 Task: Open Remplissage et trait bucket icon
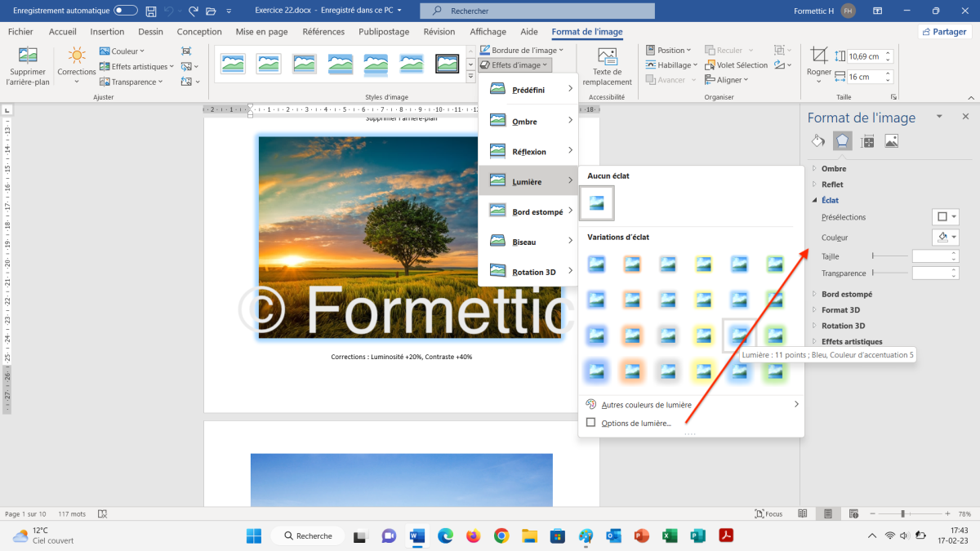tap(817, 141)
